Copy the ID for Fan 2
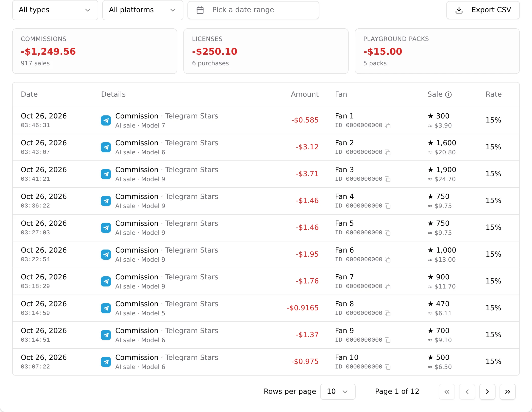This screenshot has height=412, width=532. (x=388, y=152)
